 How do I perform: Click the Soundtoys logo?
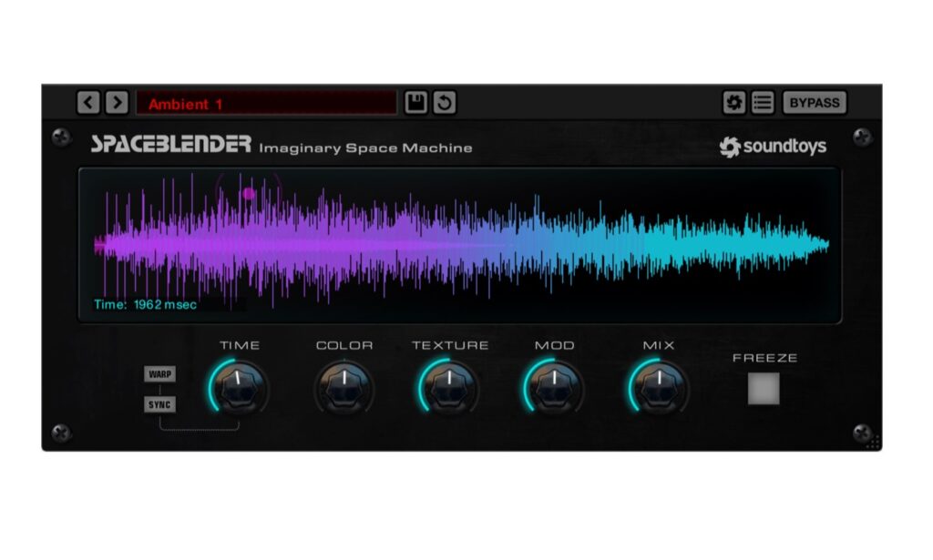pyautogui.click(x=773, y=147)
